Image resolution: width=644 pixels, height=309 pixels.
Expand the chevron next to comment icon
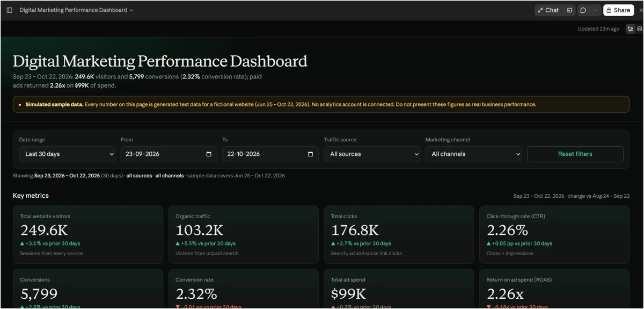point(595,10)
